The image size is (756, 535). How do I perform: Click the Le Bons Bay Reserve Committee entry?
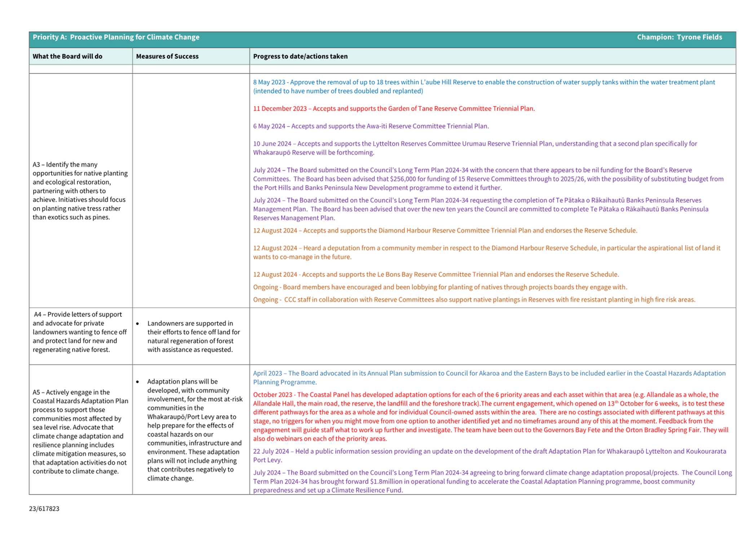[x=436, y=275]
